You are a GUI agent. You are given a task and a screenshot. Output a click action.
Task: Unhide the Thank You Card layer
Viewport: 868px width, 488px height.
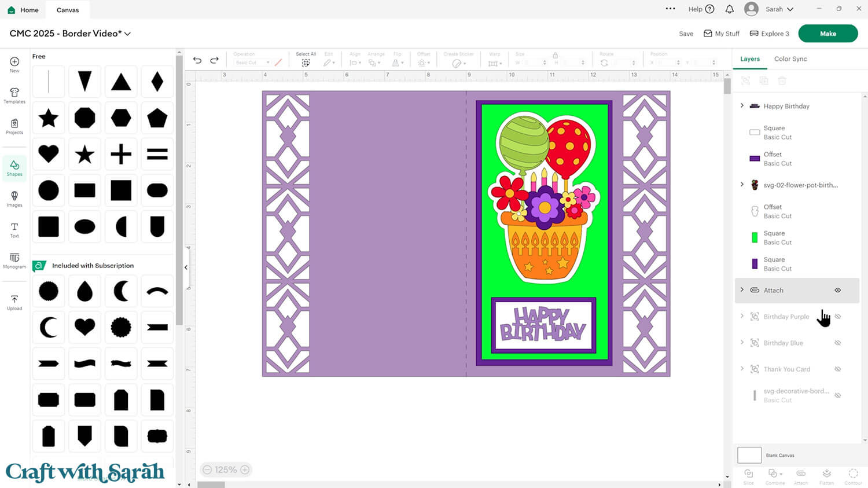click(x=837, y=369)
